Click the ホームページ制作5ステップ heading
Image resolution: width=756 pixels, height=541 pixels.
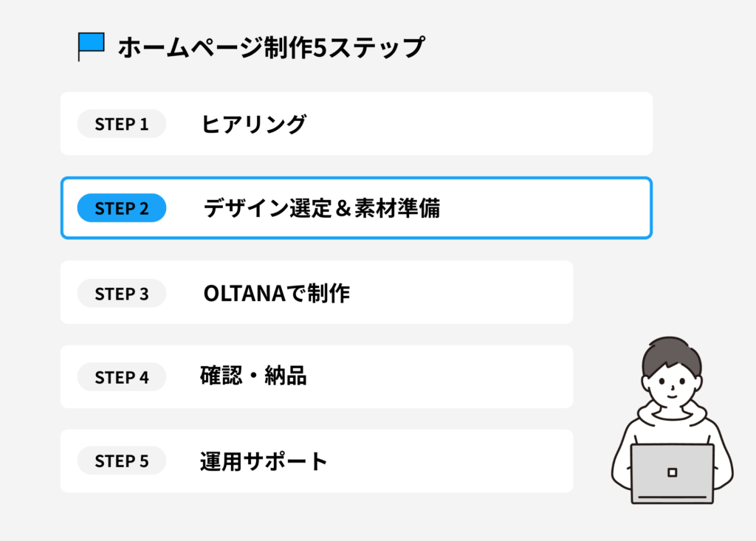tap(271, 46)
